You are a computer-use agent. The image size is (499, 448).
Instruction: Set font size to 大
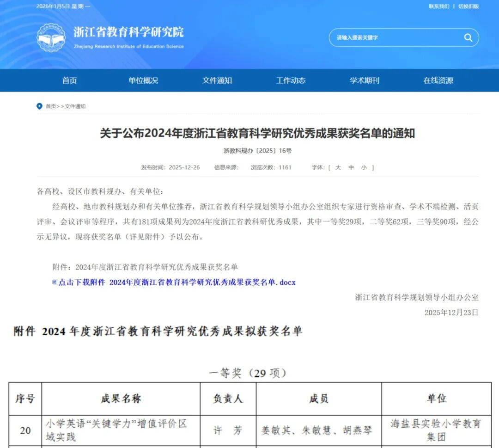tap(338, 167)
